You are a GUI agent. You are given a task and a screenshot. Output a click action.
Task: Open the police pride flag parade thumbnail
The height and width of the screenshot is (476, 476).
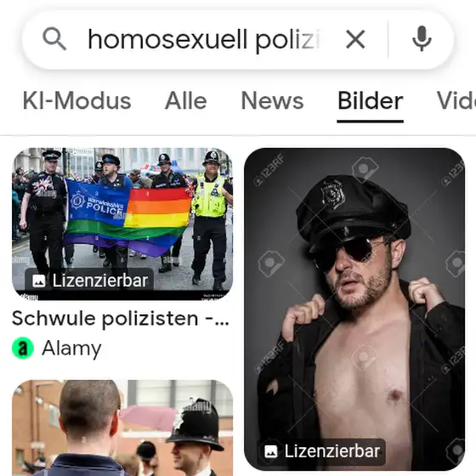(122, 224)
